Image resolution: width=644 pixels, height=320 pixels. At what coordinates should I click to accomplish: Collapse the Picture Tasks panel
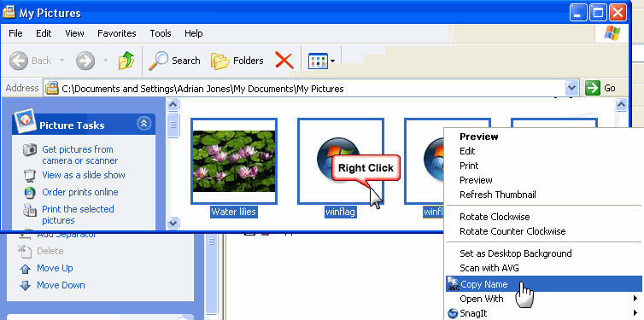point(143,124)
